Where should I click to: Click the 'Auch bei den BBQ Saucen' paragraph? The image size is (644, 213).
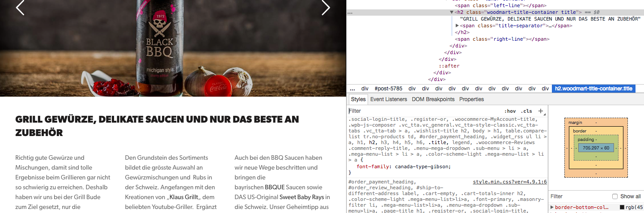coord(283,182)
